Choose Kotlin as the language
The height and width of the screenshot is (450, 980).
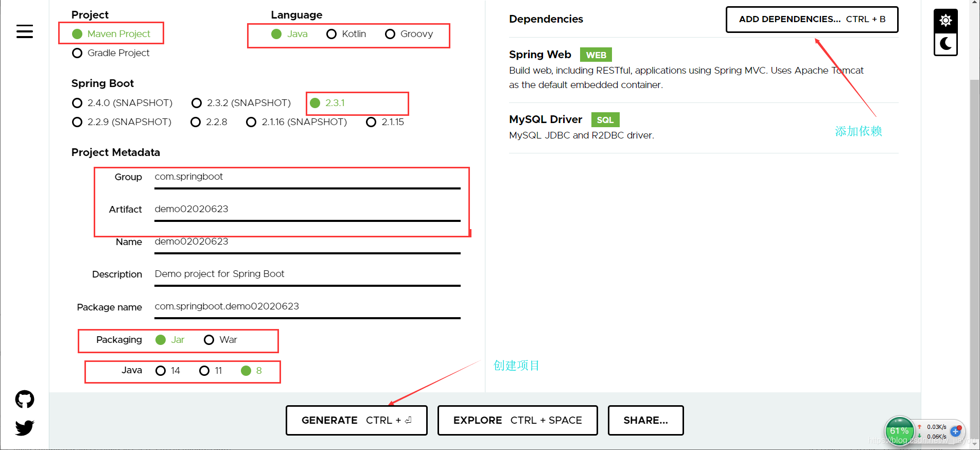coord(346,34)
